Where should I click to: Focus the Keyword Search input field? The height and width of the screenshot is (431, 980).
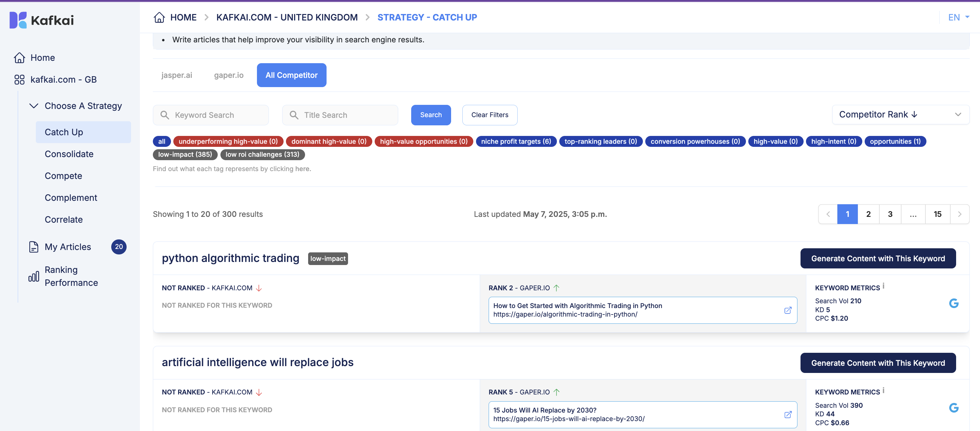tap(211, 115)
